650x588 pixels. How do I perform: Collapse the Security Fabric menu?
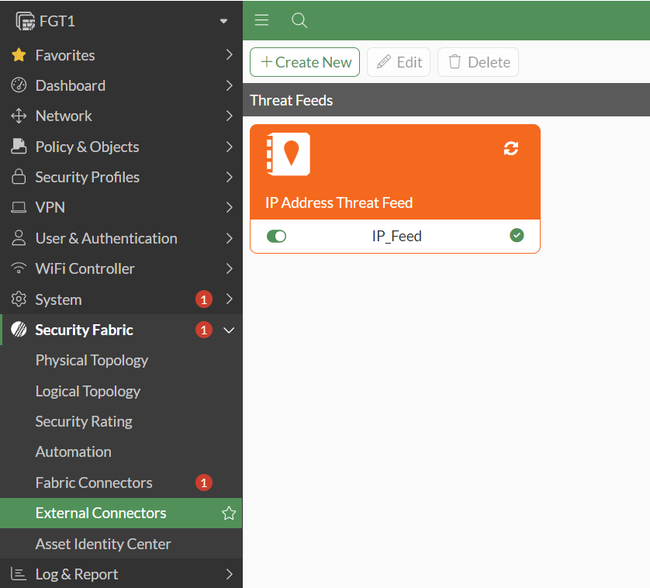coord(229,330)
